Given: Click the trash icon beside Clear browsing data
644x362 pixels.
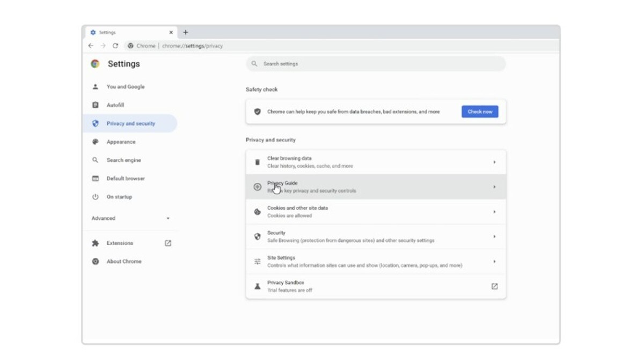Looking at the screenshot, I should (258, 162).
